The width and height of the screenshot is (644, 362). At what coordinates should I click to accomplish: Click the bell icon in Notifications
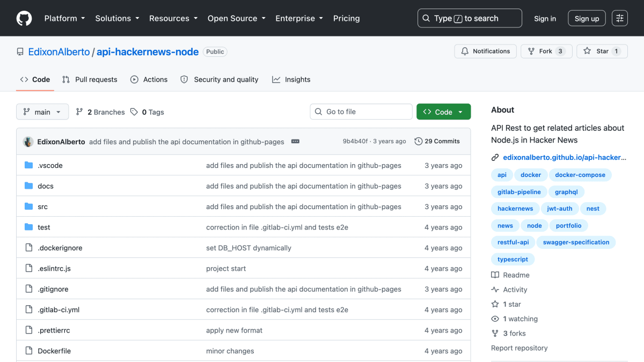pos(465,51)
